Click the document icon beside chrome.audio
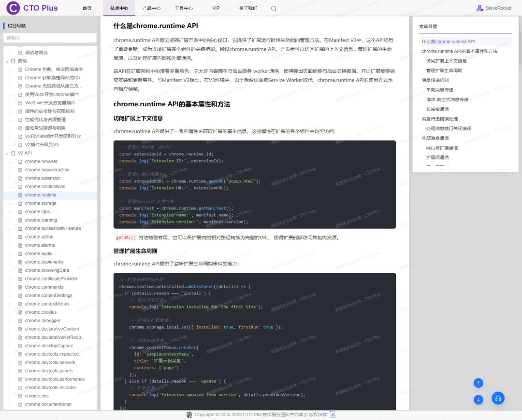The width and height of the screenshot is (522, 420). 20,254
